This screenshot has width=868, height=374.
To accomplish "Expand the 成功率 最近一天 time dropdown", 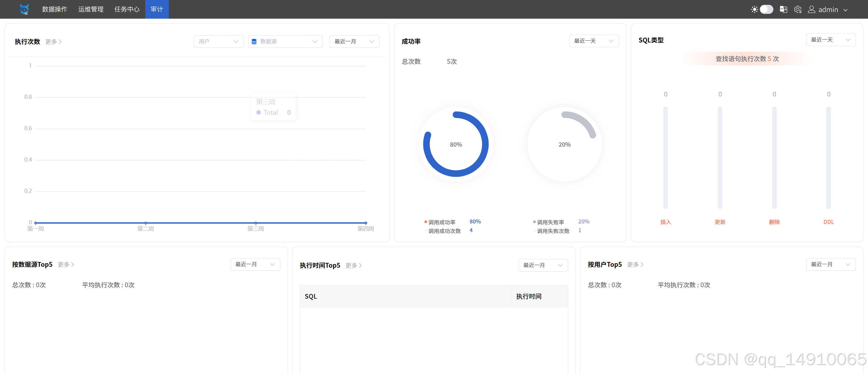I will pos(594,41).
